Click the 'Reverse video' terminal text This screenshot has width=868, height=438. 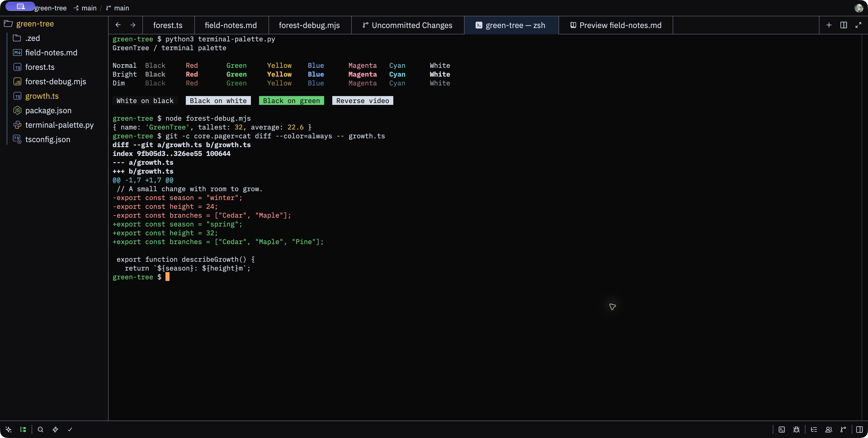(x=363, y=101)
